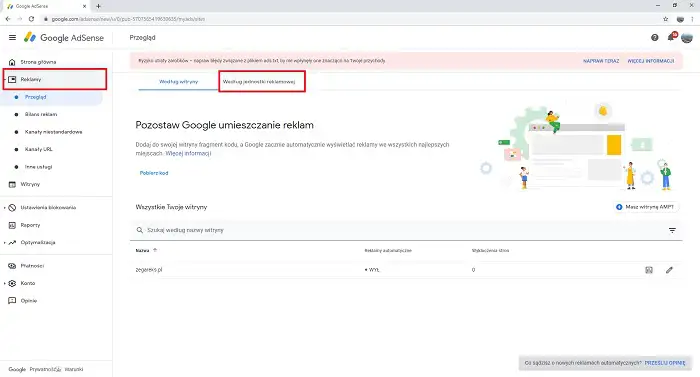This screenshot has height=377, width=700.
Task: Click the Witryny sites icon
Action: 12,184
